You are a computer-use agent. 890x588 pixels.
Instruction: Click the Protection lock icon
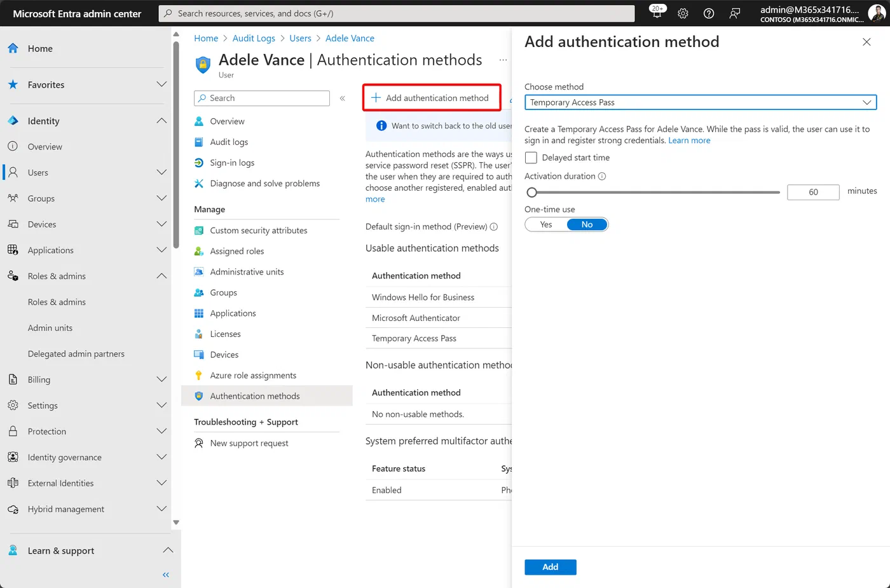[x=13, y=431]
